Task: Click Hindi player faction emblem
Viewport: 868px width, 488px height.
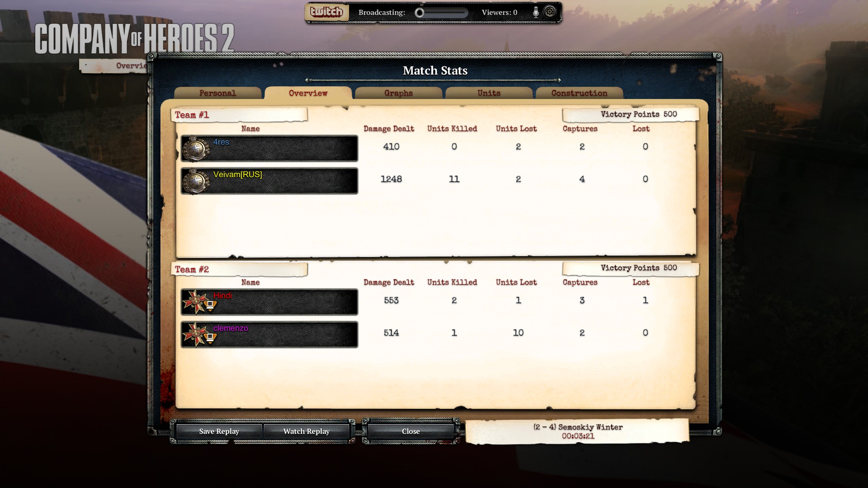Action: click(x=195, y=302)
